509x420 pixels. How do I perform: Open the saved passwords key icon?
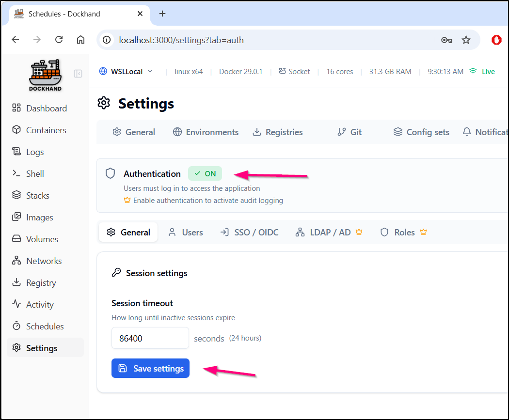click(x=446, y=40)
